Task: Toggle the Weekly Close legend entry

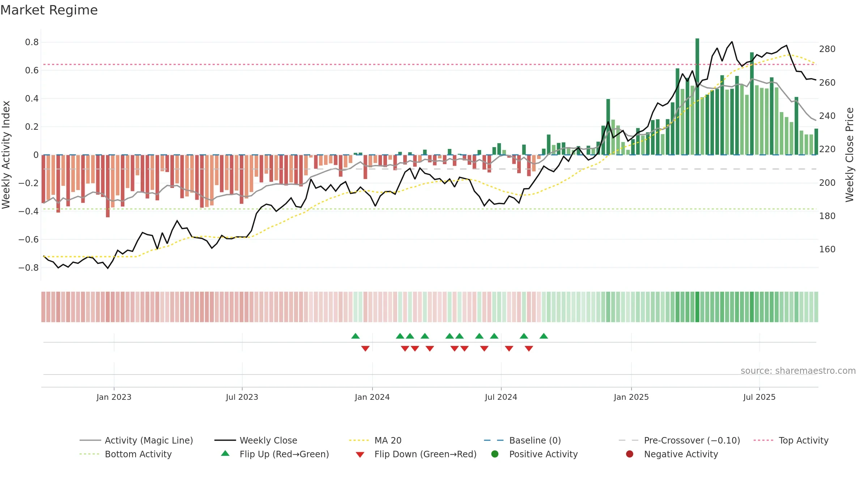Action: pyautogui.click(x=256, y=440)
